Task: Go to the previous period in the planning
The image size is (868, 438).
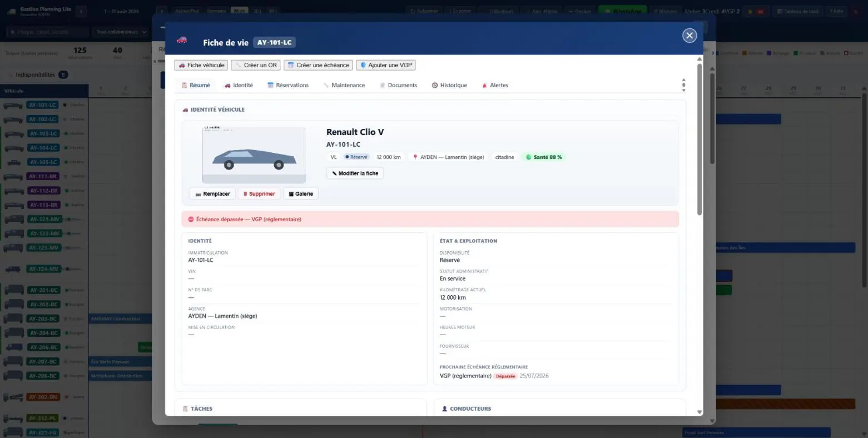Action: (x=81, y=11)
